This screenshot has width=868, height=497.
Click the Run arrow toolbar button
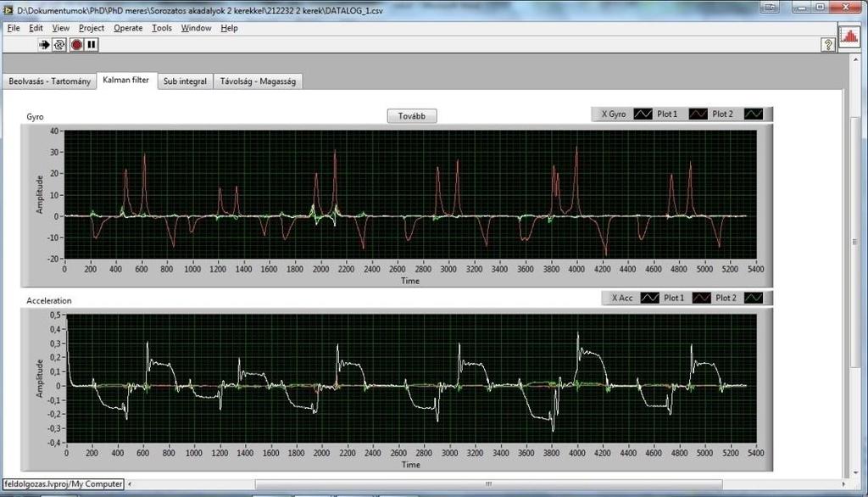[44, 44]
